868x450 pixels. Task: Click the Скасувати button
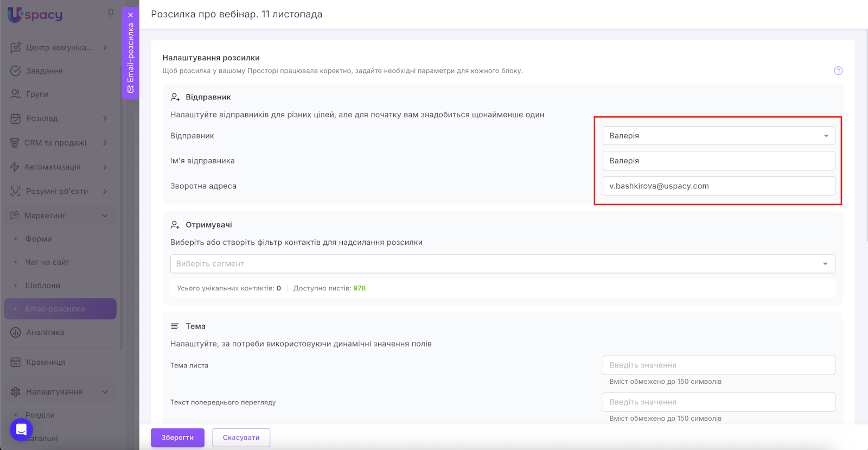tap(241, 438)
